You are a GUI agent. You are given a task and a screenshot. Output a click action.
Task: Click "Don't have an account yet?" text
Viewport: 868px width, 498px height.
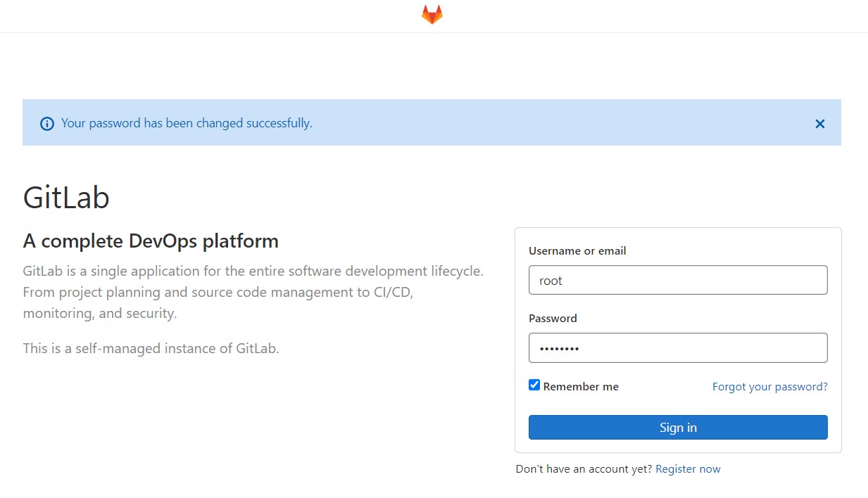click(x=584, y=469)
